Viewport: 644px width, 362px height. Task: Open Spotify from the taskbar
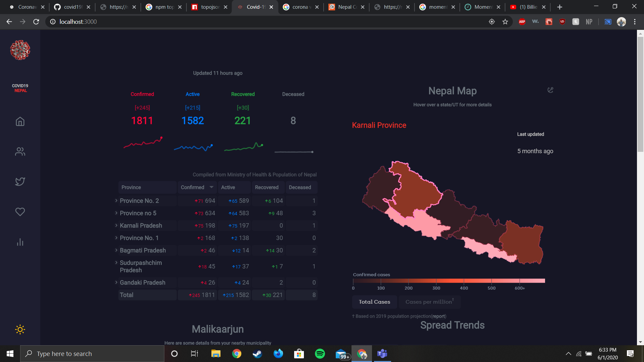coord(320,354)
